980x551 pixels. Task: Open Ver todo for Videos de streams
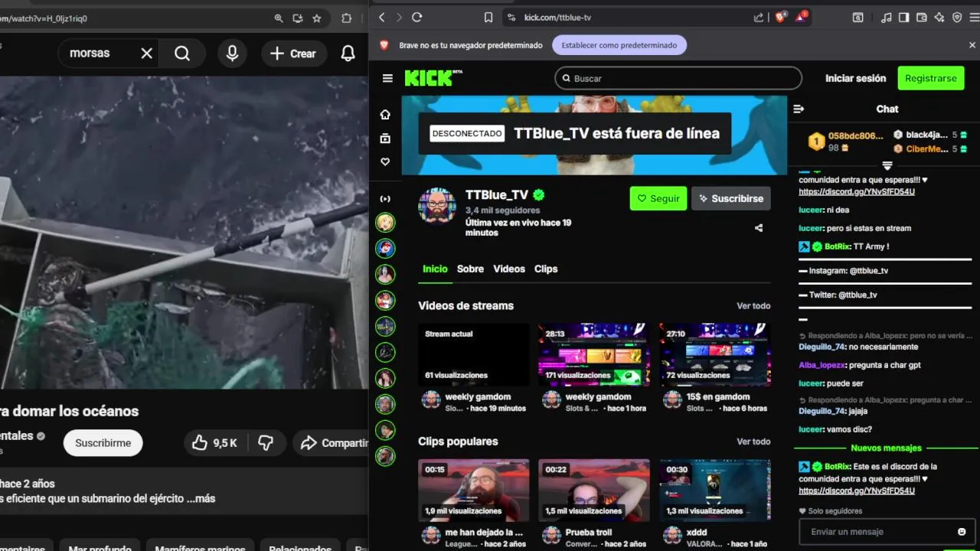pos(753,305)
